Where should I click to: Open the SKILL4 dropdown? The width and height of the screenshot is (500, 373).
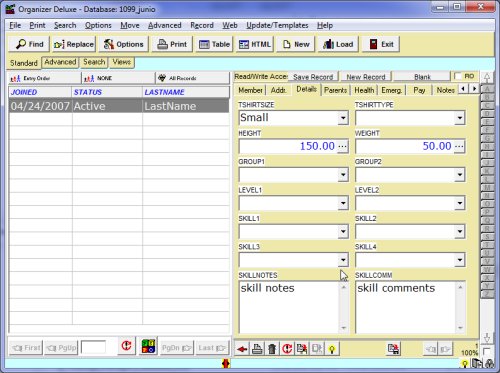click(x=460, y=260)
